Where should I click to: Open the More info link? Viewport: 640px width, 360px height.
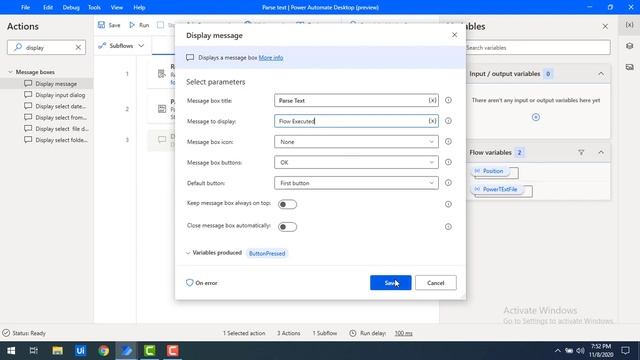[271, 58]
